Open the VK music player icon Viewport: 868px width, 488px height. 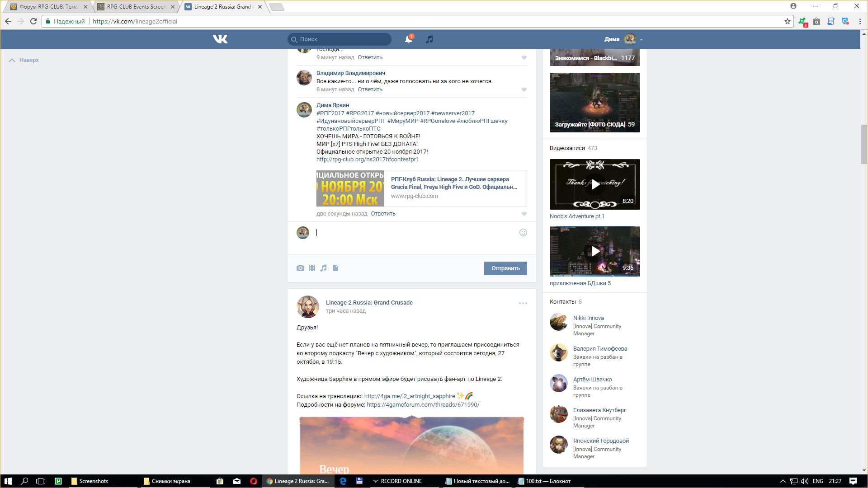click(x=429, y=39)
